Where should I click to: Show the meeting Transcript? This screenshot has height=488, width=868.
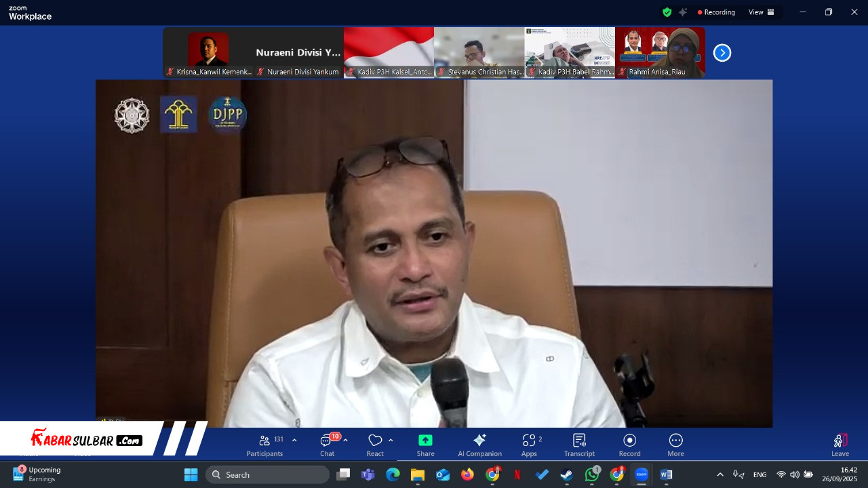pos(579,445)
